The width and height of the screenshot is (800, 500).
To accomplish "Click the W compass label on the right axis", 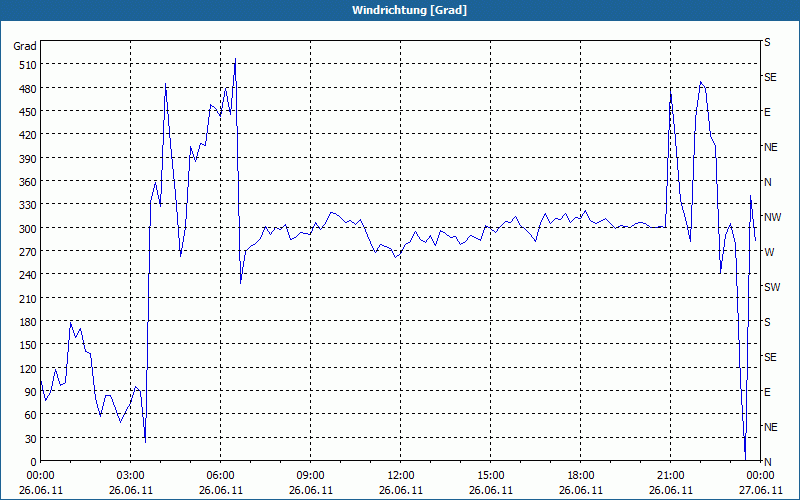I will 769,252.
